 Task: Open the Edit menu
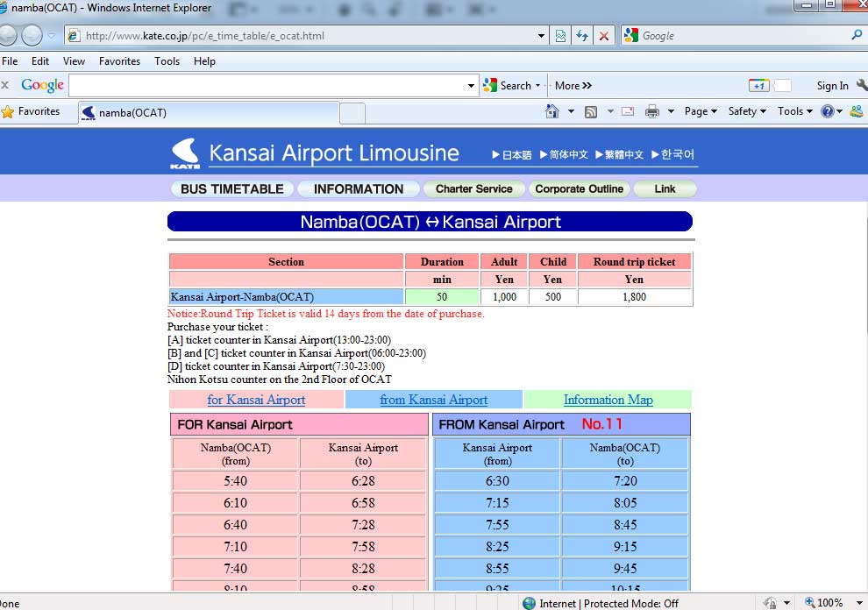pyautogui.click(x=39, y=60)
